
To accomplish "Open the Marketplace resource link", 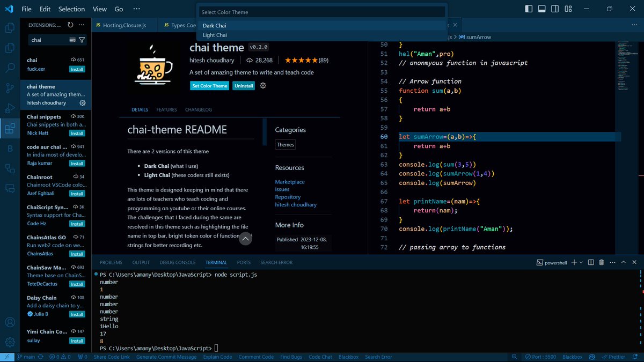I will click(290, 182).
